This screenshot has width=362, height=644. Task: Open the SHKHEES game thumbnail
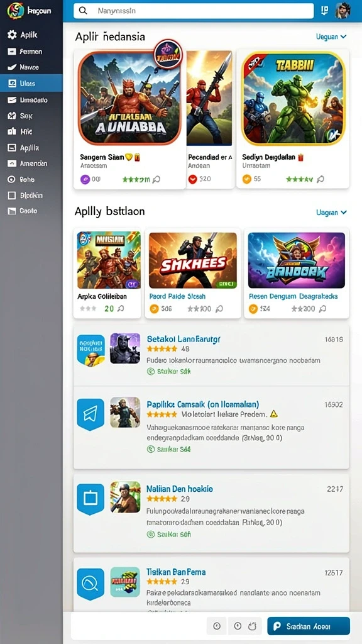[x=193, y=260]
